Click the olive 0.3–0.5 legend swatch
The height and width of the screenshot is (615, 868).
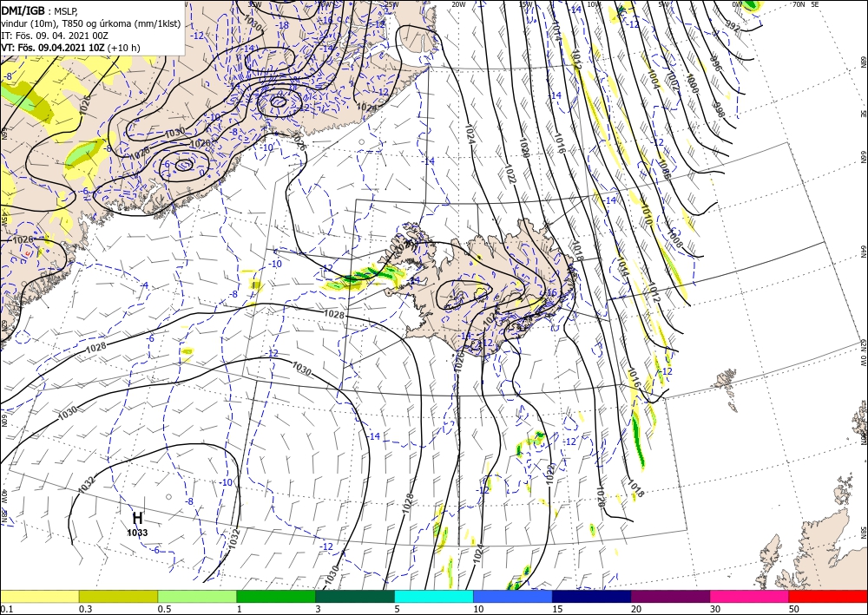tap(118, 596)
